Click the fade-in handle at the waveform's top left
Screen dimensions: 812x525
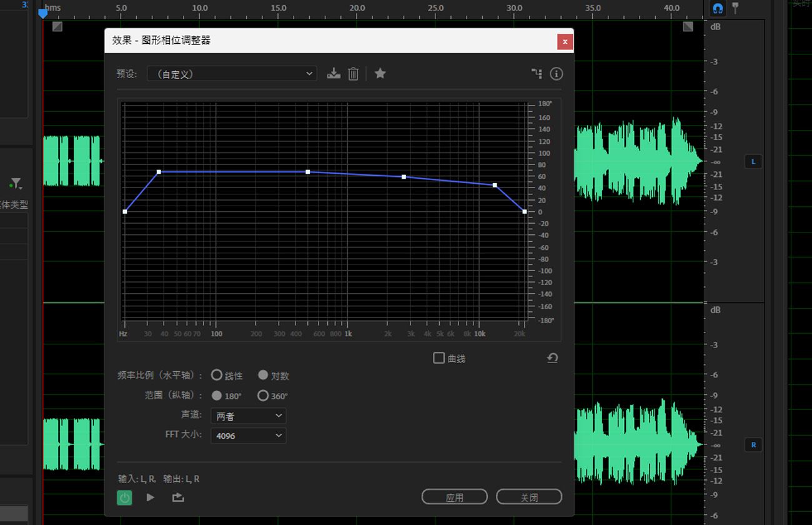pyautogui.click(x=57, y=26)
